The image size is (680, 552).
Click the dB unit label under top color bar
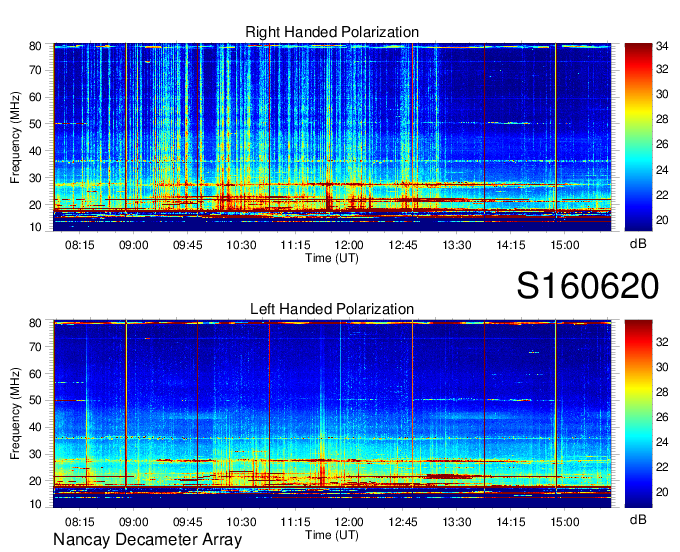pyautogui.click(x=638, y=244)
